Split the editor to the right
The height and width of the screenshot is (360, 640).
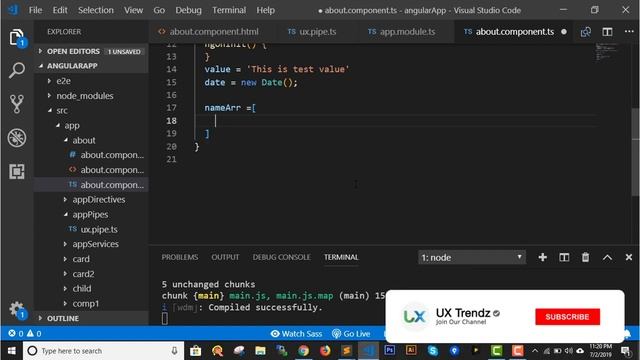pyautogui.click(x=607, y=32)
